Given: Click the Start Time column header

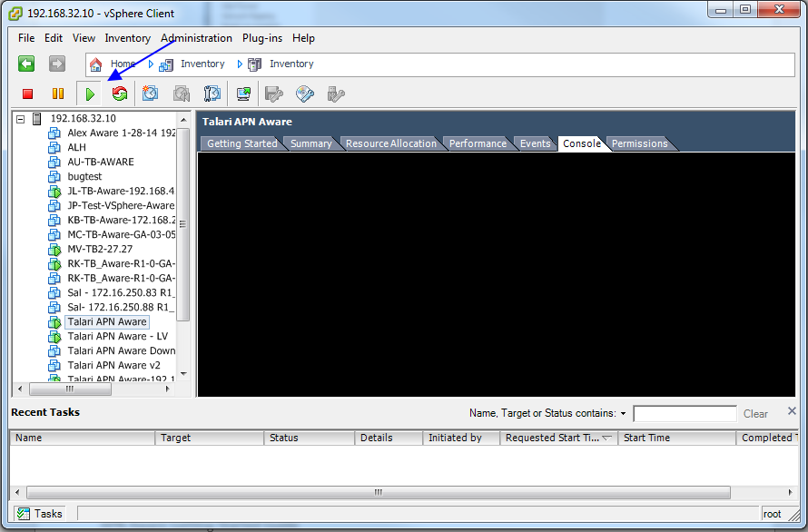Looking at the screenshot, I should [676, 438].
